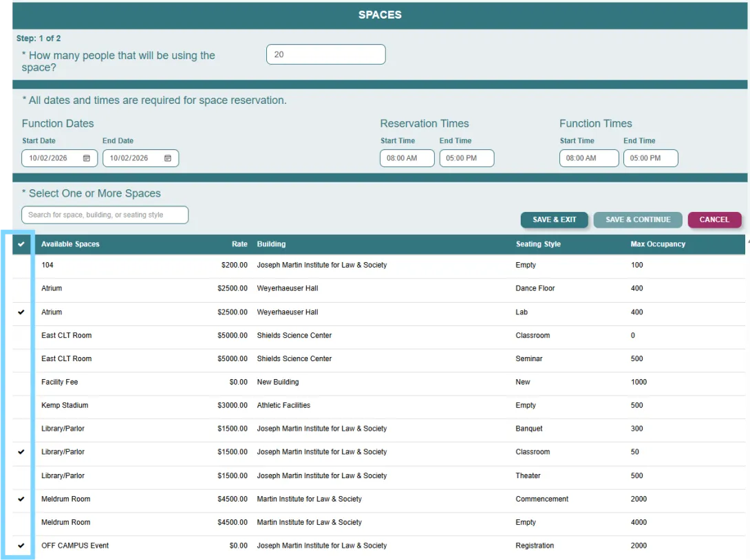
Task: Cancel the space reservation
Action: [x=715, y=219]
